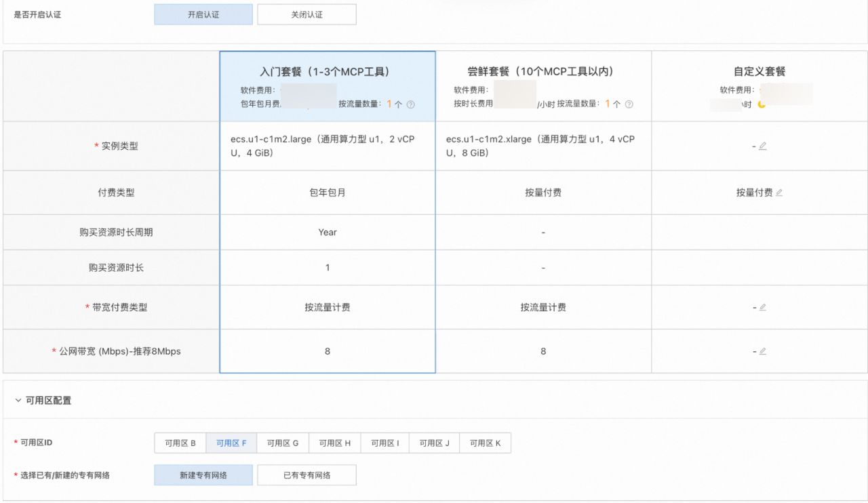The image size is (868, 503).
Task: Pick 可用区 K zone
Action: 485,443
